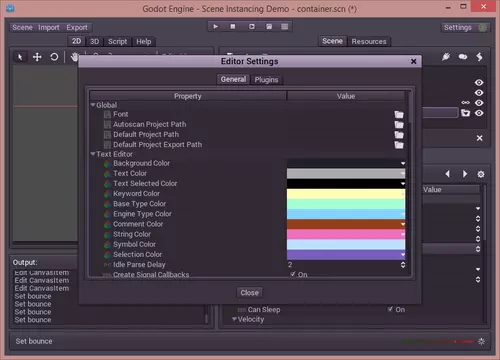Activate the Rotate tool icon

[54, 57]
